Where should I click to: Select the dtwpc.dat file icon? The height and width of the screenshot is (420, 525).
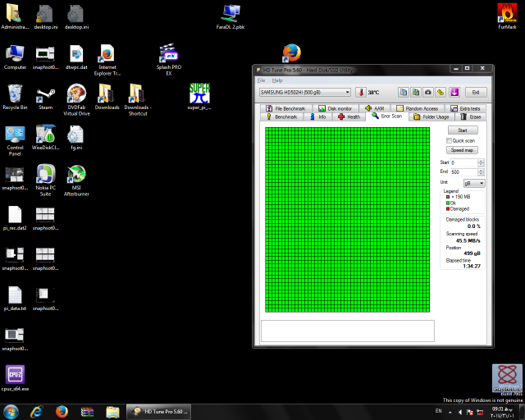coord(76,57)
